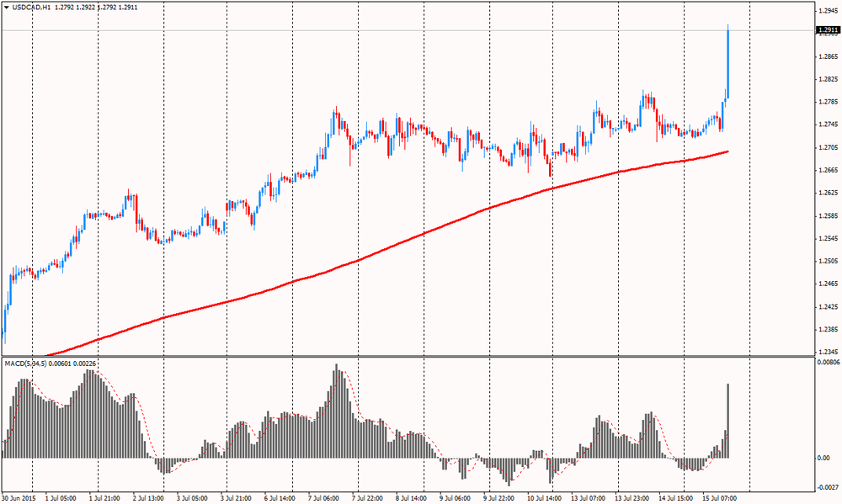Open the chart menu triangle beside USDCAD,H1

pos(7,8)
